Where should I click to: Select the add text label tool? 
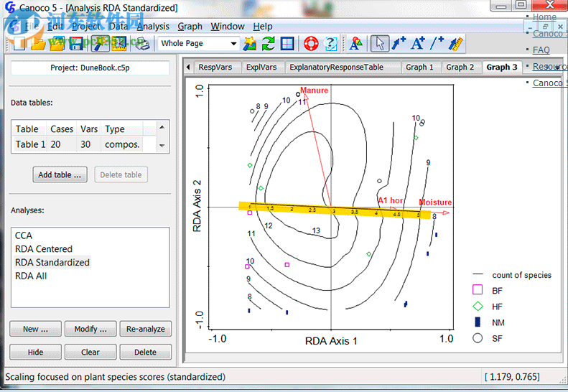[x=418, y=44]
